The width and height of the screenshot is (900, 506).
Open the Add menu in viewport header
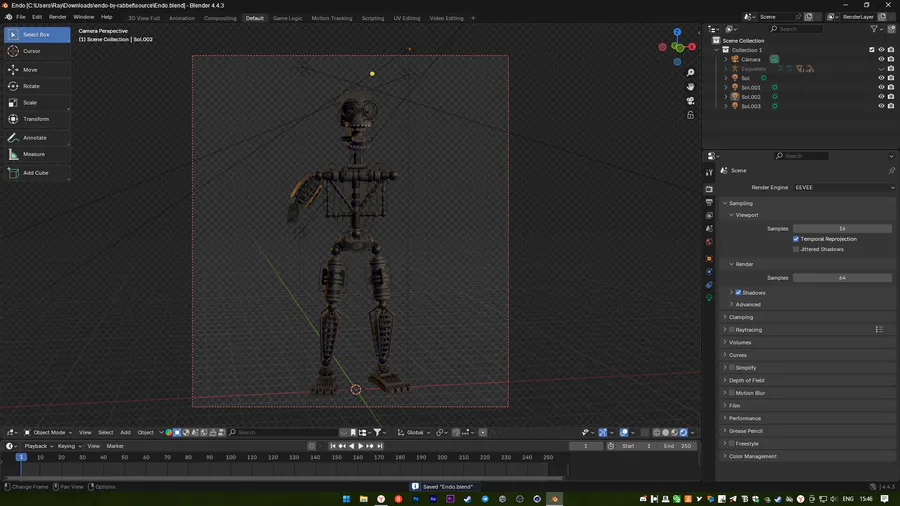click(125, 433)
